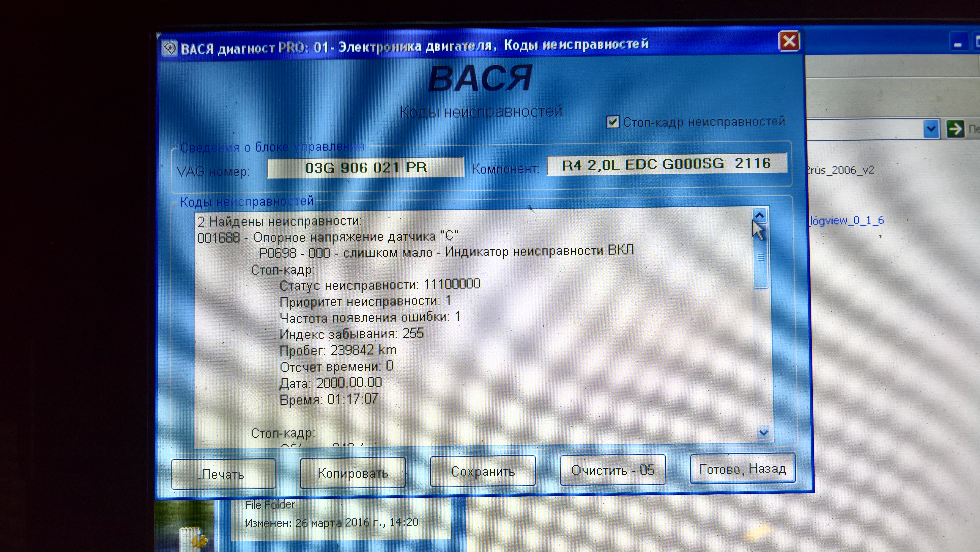
Task: Open the logview_0_1_6 link in the background window
Action: tap(847, 220)
